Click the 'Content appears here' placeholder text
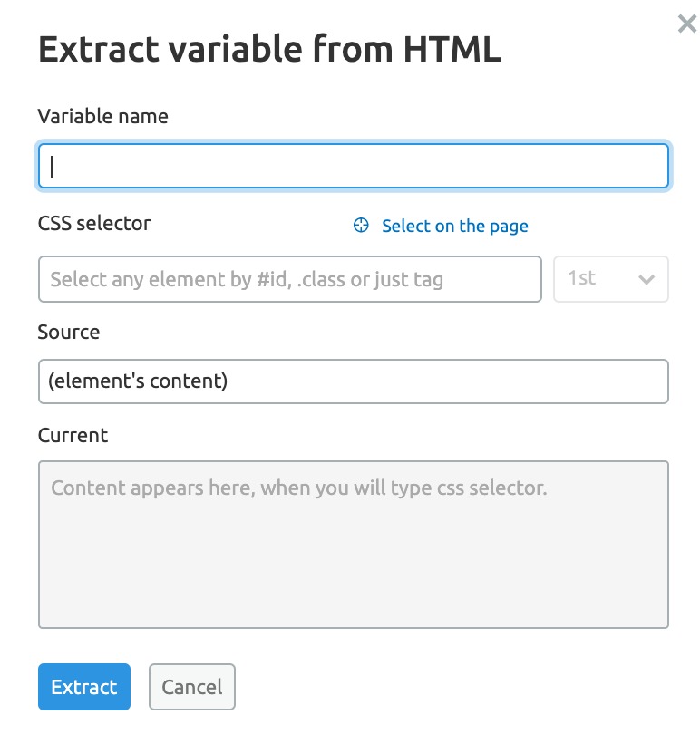700x734 pixels. (299, 488)
